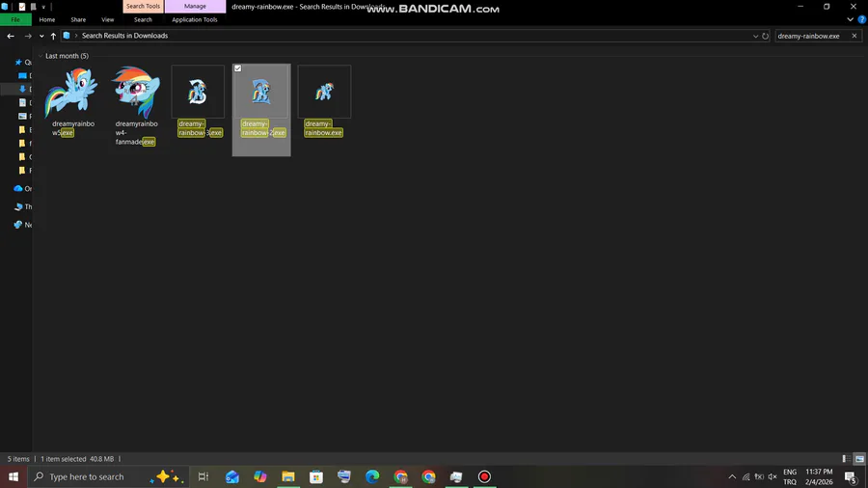This screenshot has height=488, width=868.
Task: Open Network in navigation pane
Action: (18, 225)
